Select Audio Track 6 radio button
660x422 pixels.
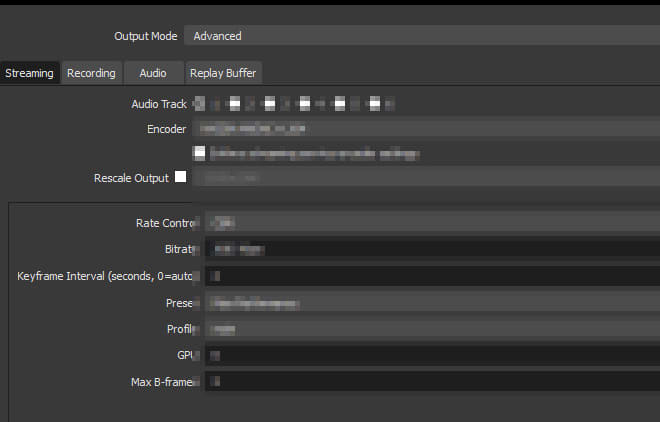(375, 104)
